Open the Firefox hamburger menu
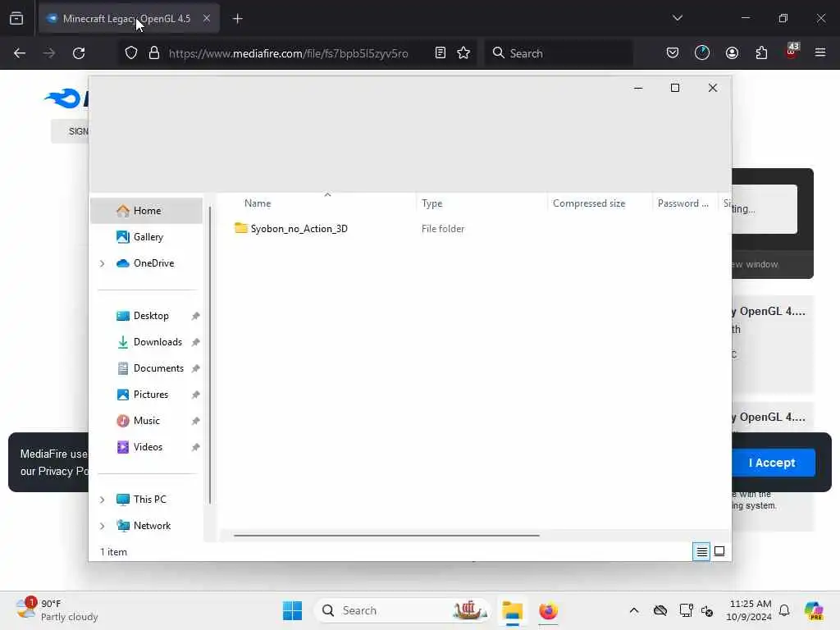The image size is (840, 630). coord(820,53)
